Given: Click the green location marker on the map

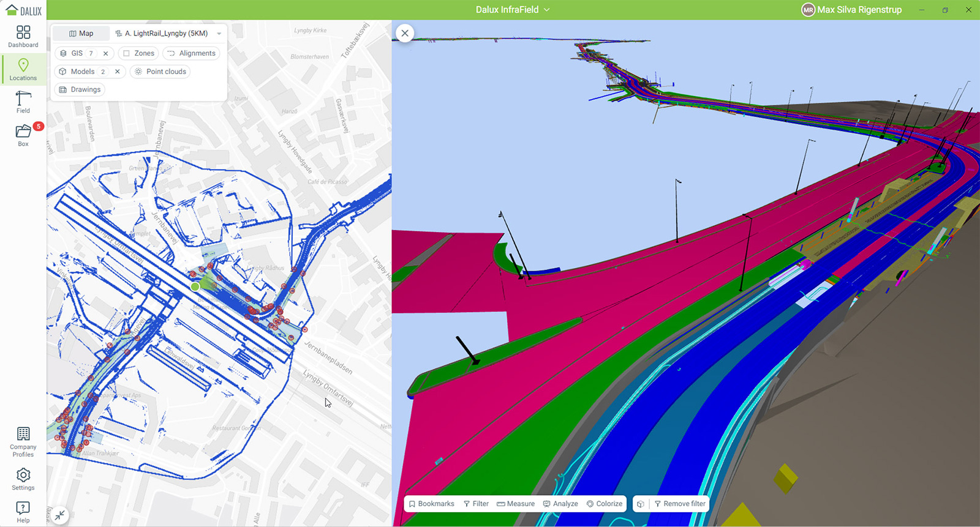Looking at the screenshot, I should 195,286.
